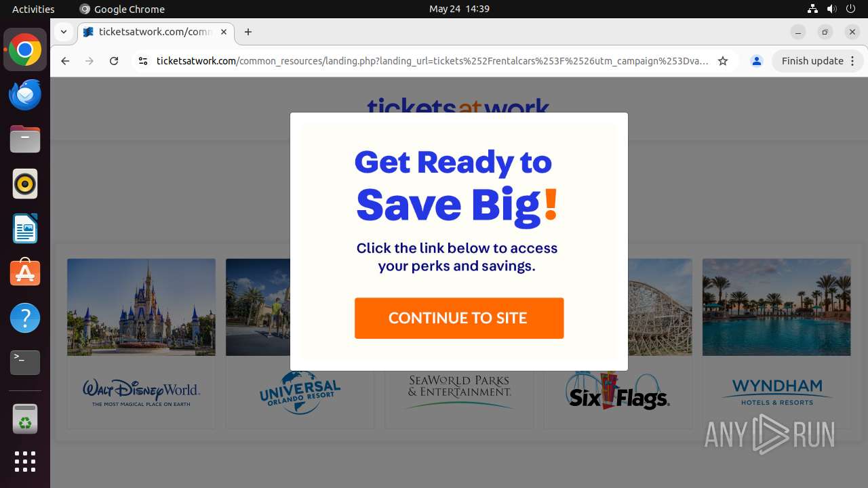View site information icon in address bar
Image resolution: width=868 pixels, height=488 pixels.
[142, 61]
